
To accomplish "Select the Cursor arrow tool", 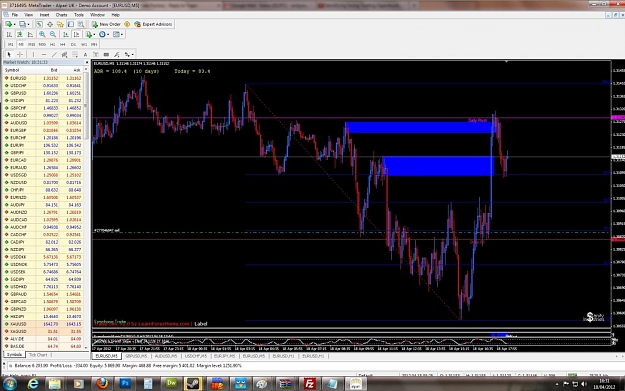I will click(x=9, y=54).
